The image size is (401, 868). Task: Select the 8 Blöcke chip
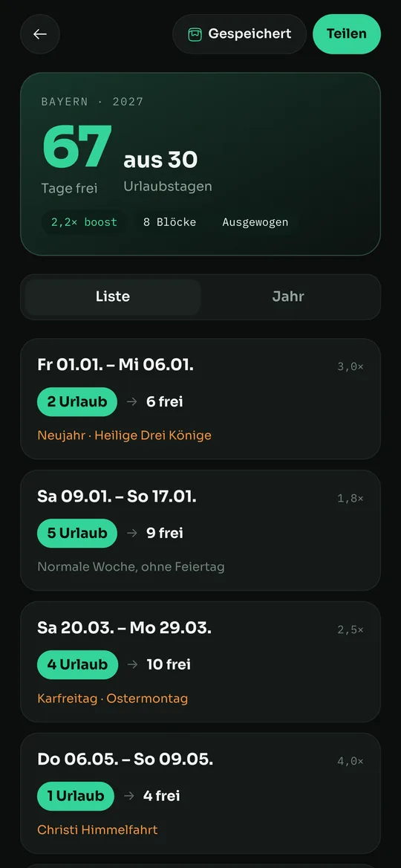tap(170, 222)
